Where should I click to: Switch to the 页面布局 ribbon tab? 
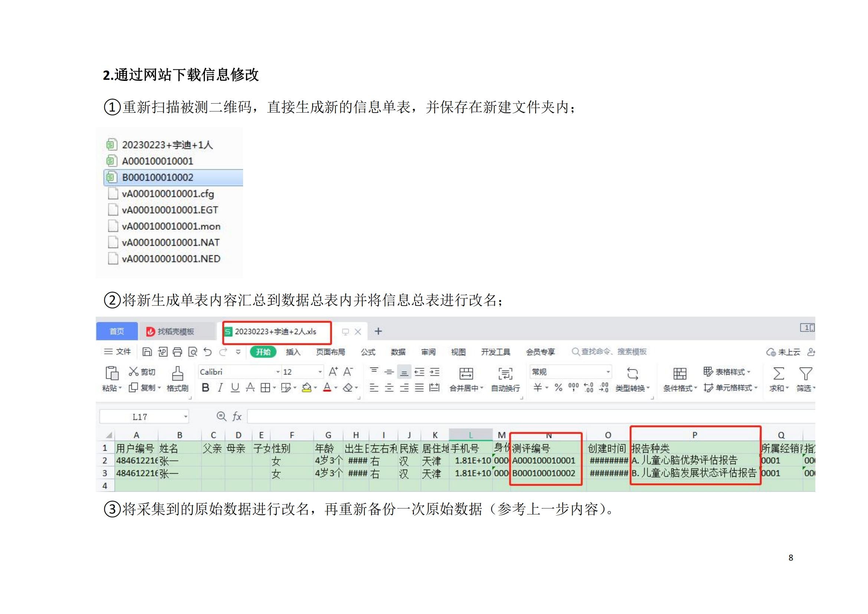[330, 352]
